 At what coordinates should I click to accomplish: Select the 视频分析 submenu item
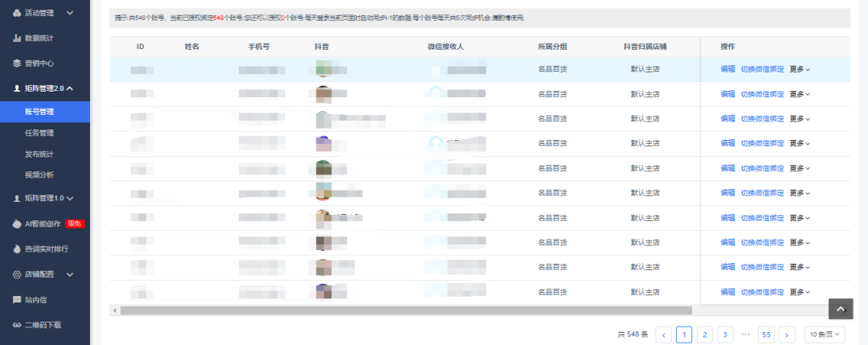point(39,175)
